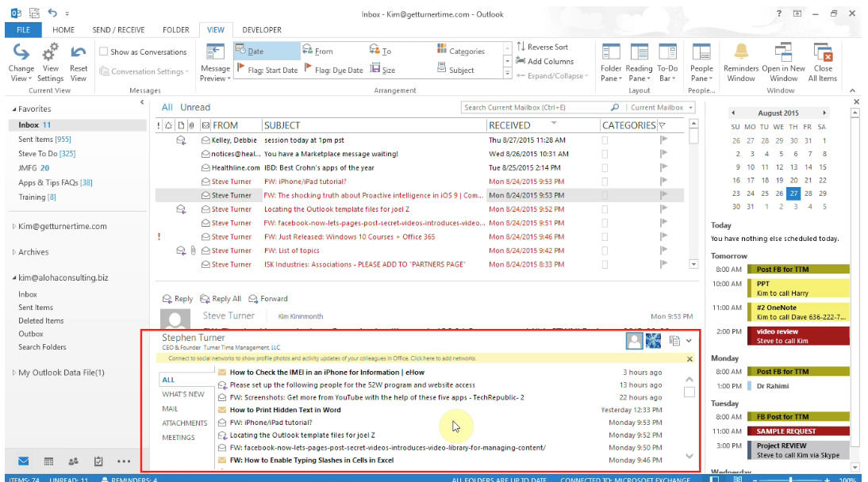Collapse the People Pane with chevron

689,341
